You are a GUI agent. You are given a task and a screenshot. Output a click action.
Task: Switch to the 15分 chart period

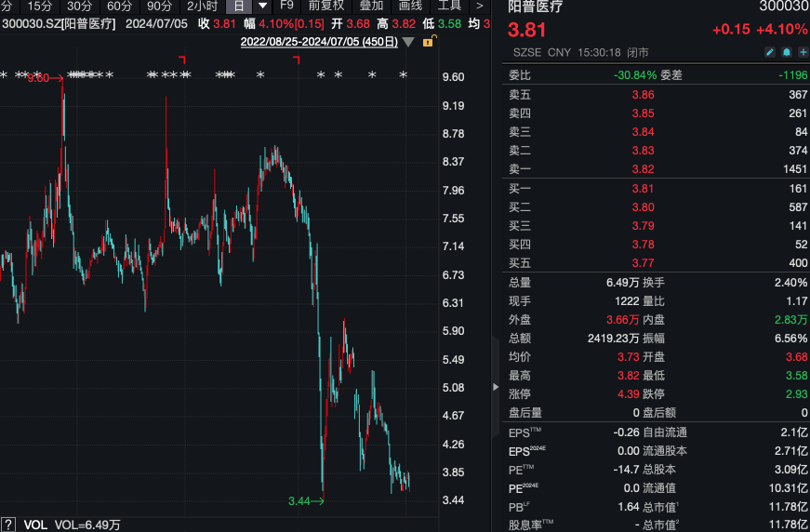coord(40,6)
